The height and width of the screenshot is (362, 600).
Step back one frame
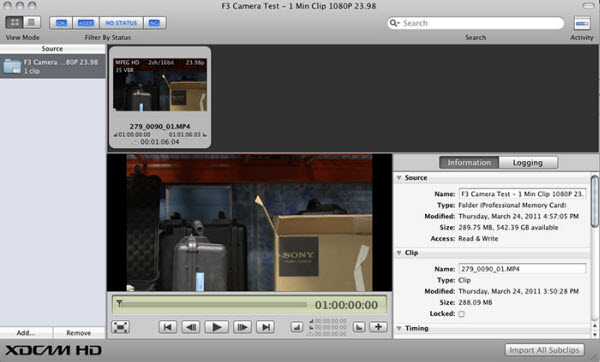click(x=191, y=327)
